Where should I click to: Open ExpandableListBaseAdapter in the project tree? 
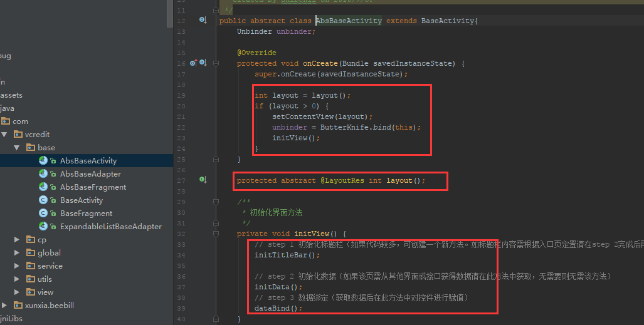pos(110,227)
